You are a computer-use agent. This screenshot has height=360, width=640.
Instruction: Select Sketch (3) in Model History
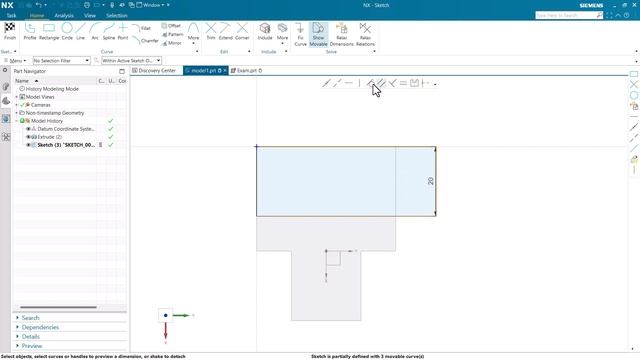[x=65, y=145]
